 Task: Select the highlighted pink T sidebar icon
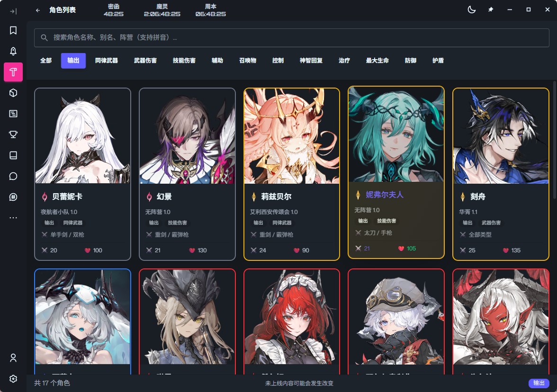[13, 72]
